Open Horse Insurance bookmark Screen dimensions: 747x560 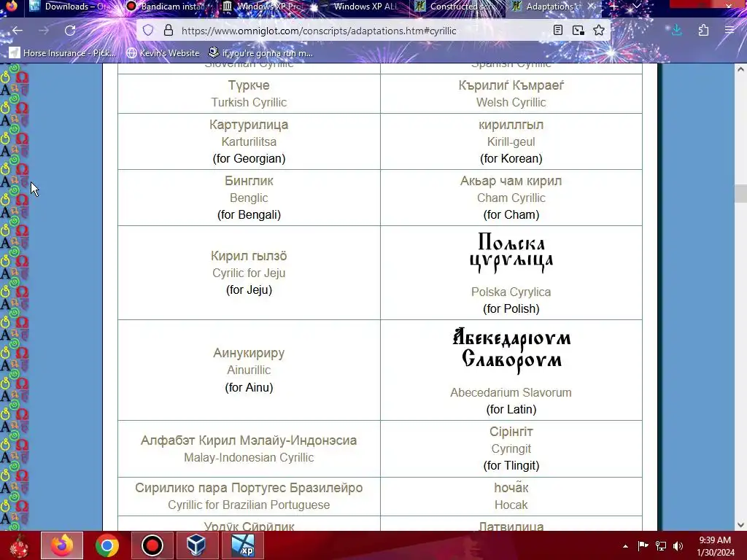click(63, 52)
